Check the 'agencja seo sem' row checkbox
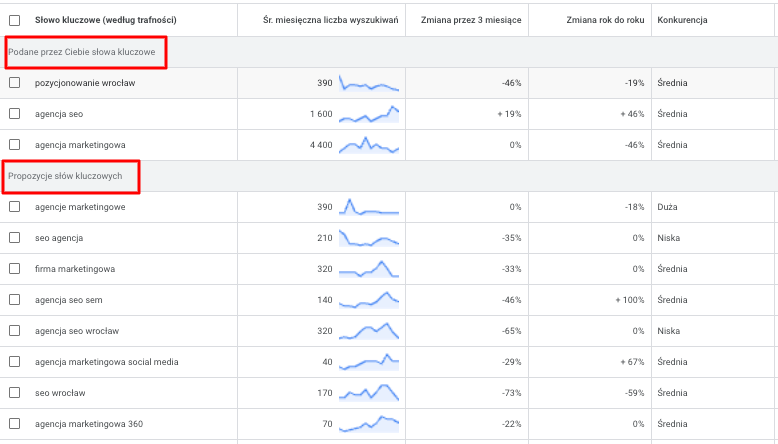The image size is (778, 444). coord(14,300)
